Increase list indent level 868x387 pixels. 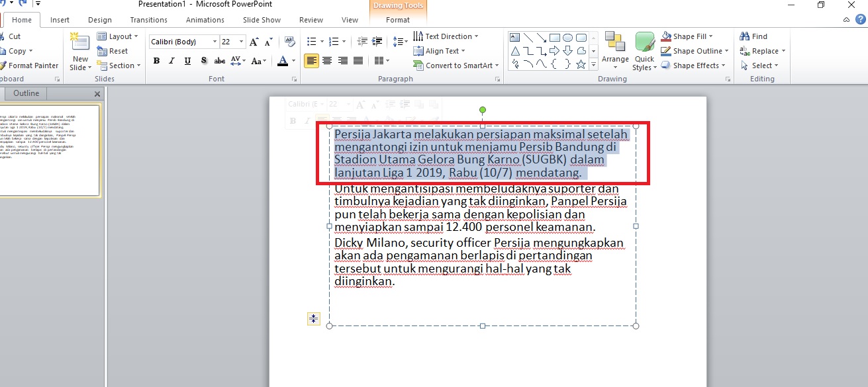pos(377,42)
